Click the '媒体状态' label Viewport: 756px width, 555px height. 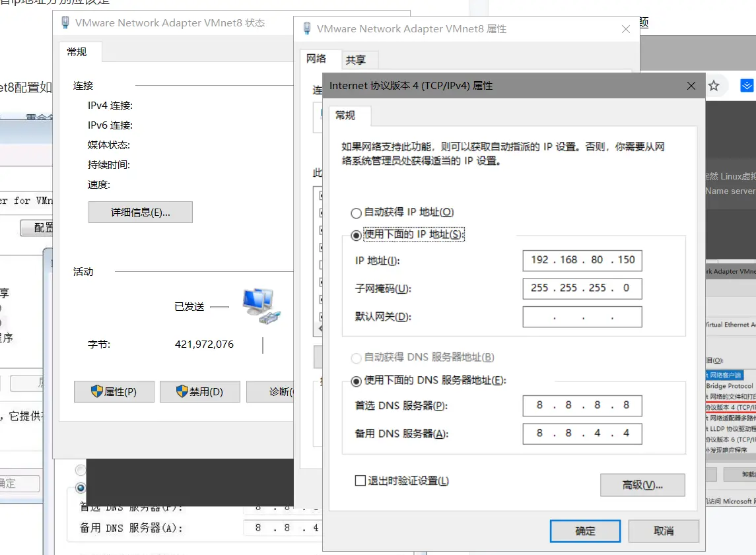[x=108, y=145]
